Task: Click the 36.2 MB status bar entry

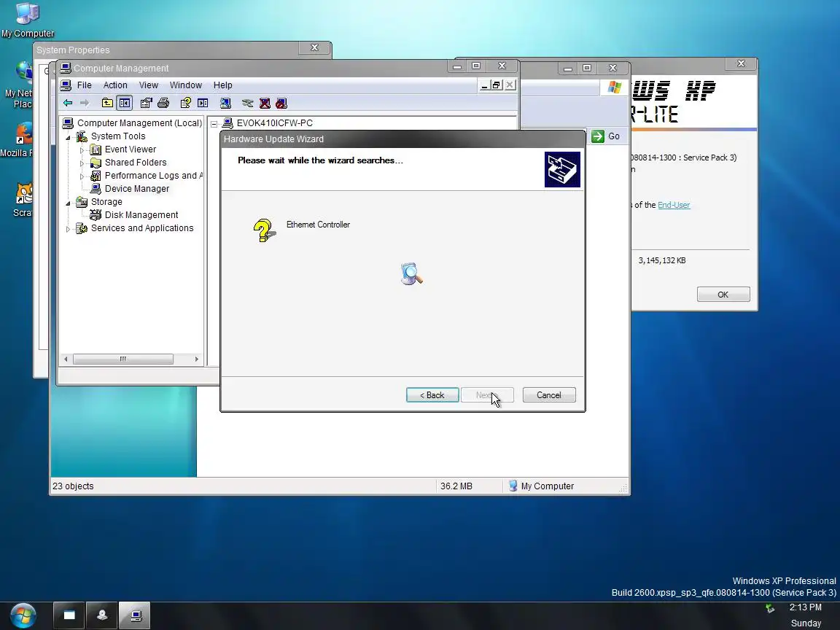Action: click(456, 486)
